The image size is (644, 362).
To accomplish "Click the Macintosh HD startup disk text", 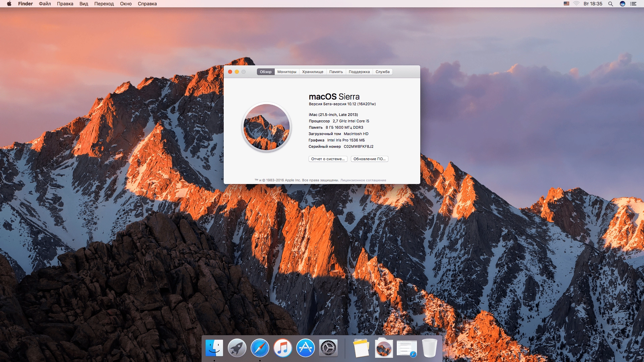I will coord(356,134).
